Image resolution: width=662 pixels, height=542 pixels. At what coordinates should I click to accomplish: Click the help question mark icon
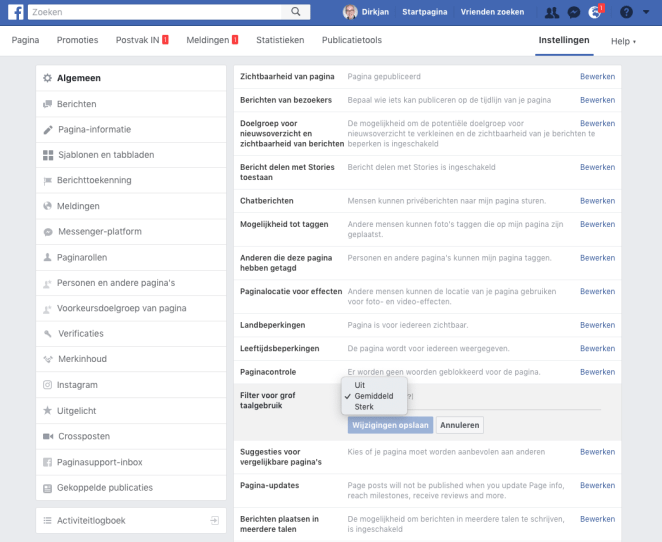click(x=626, y=12)
